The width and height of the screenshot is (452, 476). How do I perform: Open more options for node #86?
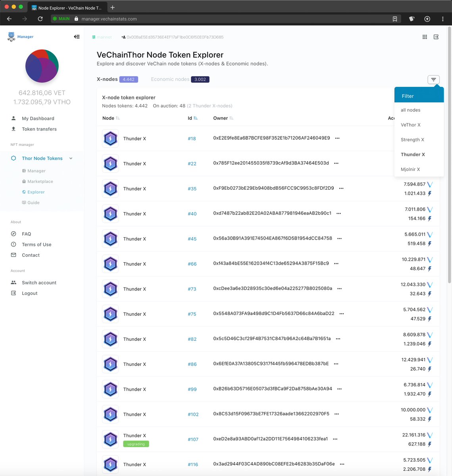336,363
